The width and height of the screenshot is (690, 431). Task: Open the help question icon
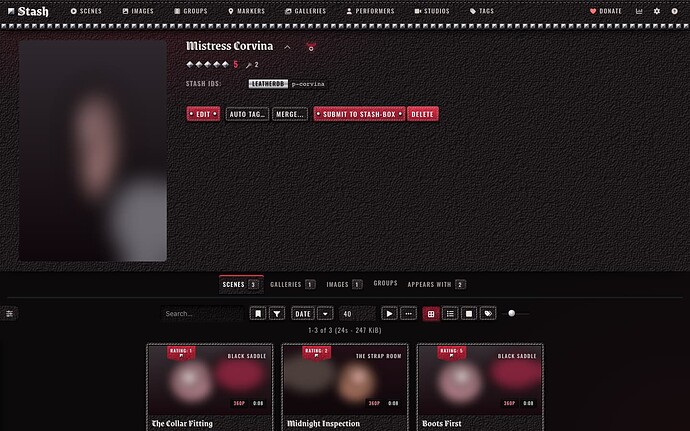675,11
